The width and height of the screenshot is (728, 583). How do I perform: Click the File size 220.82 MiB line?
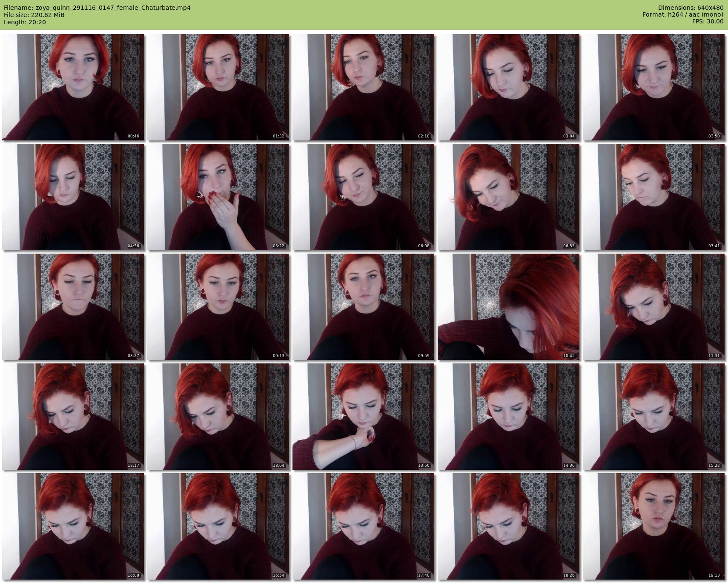tap(34, 15)
